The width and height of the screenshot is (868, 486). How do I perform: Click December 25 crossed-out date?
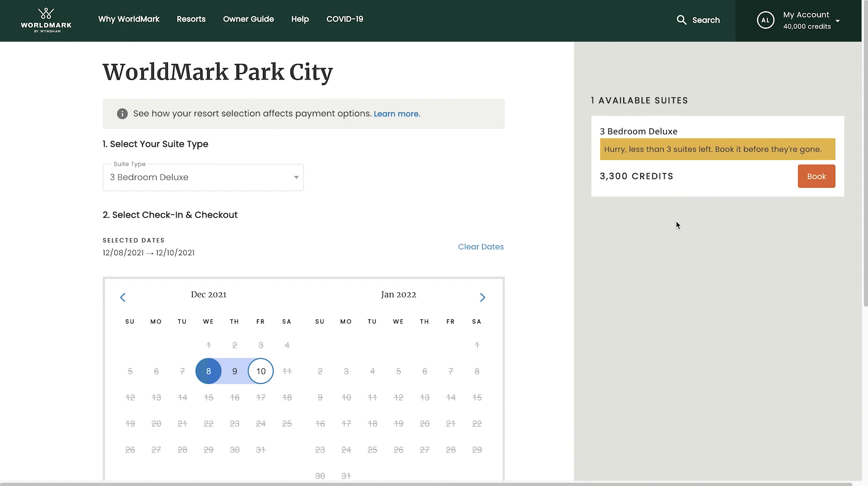(x=287, y=424)
